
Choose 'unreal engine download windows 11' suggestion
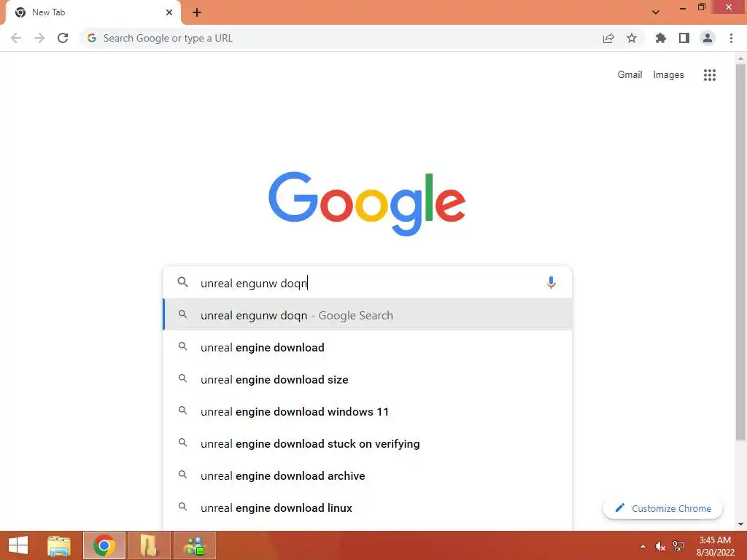click(368, 411)
